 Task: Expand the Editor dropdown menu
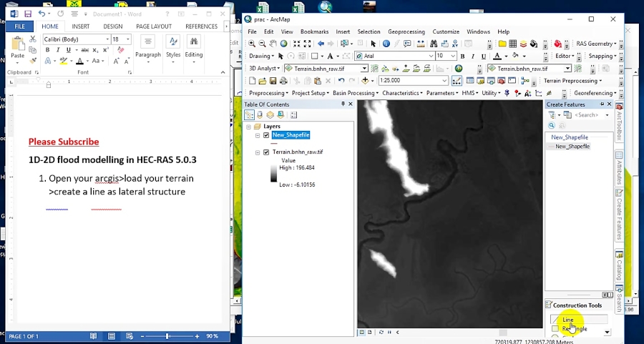pos(565,56)
